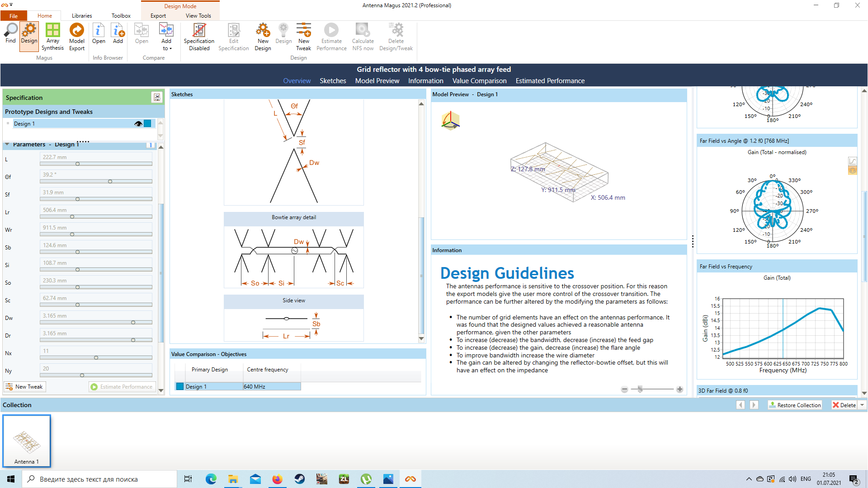This screenshot has height=488, width=868.
Task: Switch to the Sketches tab
Action: tap(333, 81)
